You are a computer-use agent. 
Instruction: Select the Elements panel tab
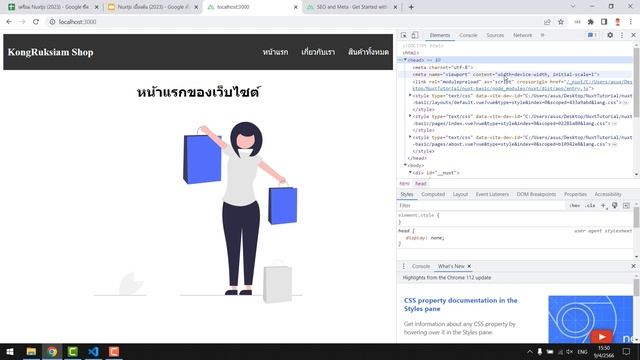pos(440,36)
